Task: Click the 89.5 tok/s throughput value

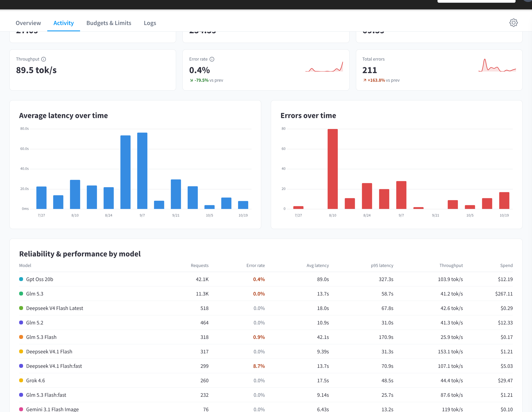Action: (x=36, y=70)
